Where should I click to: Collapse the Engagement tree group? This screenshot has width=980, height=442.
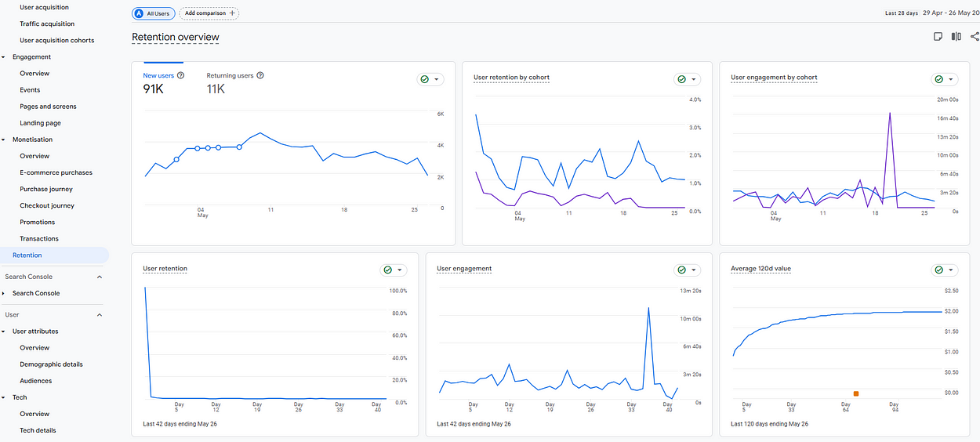tap(4, 57)
